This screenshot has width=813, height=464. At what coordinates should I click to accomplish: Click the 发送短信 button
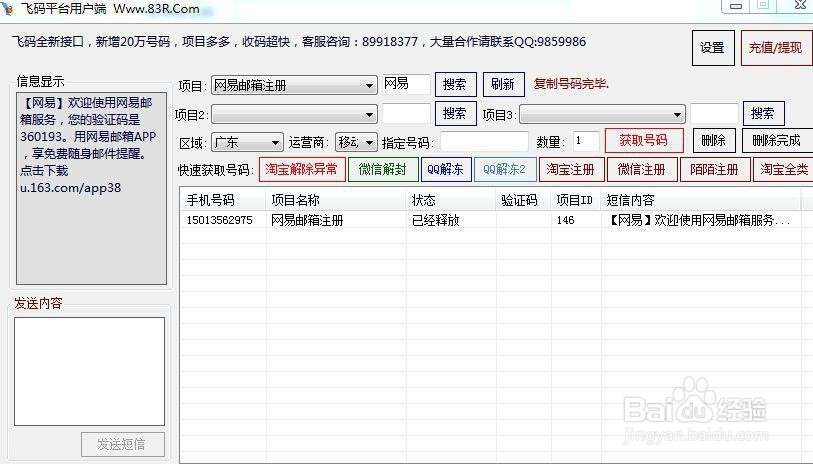point(123,444)
